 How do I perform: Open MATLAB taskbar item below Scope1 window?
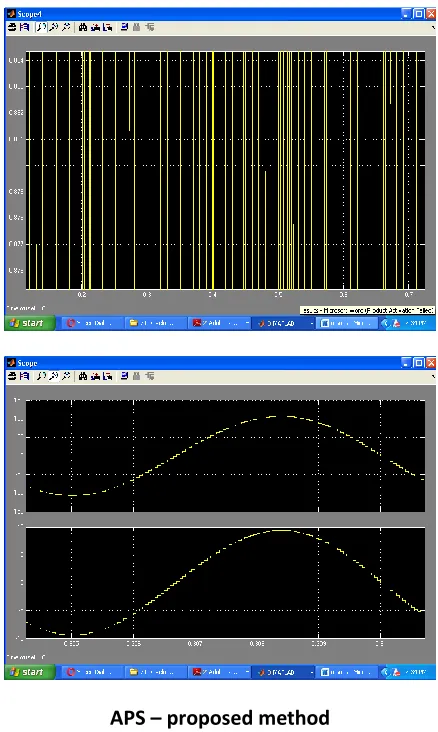pos(283,323)
